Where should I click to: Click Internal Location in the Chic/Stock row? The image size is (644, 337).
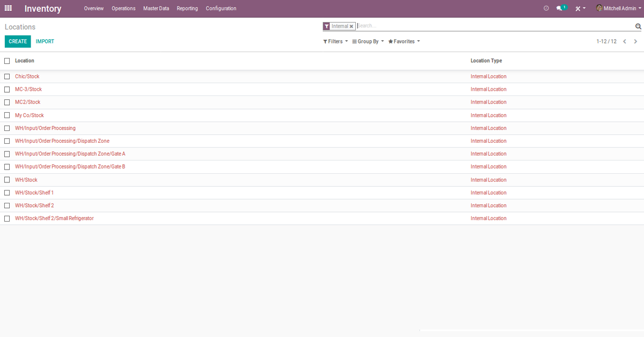[x=488, y=76]
